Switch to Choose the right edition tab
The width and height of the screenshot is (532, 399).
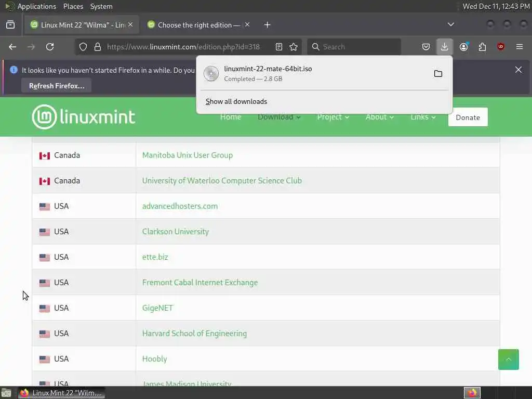tap(198, 25)
